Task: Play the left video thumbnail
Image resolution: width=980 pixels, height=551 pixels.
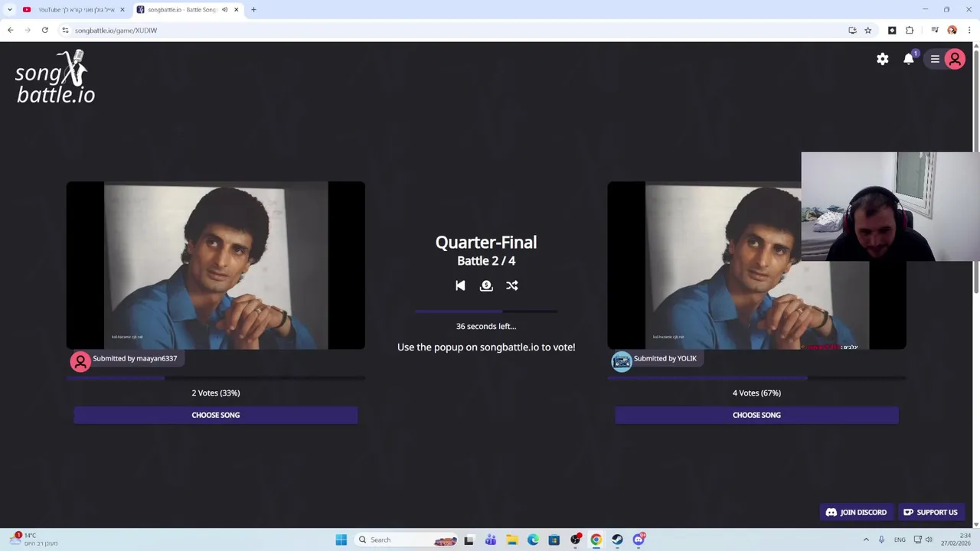Action: tap(216, 266)
